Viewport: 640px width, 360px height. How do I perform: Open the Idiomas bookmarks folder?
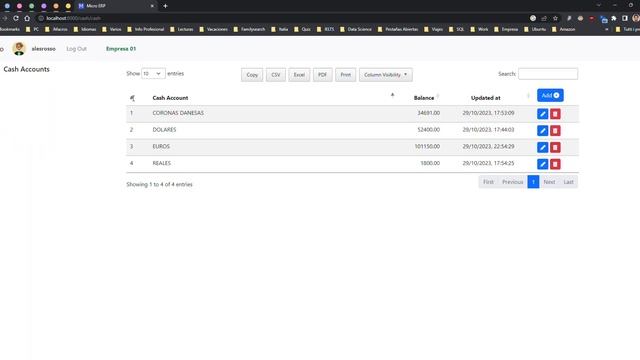pos(84,29)
